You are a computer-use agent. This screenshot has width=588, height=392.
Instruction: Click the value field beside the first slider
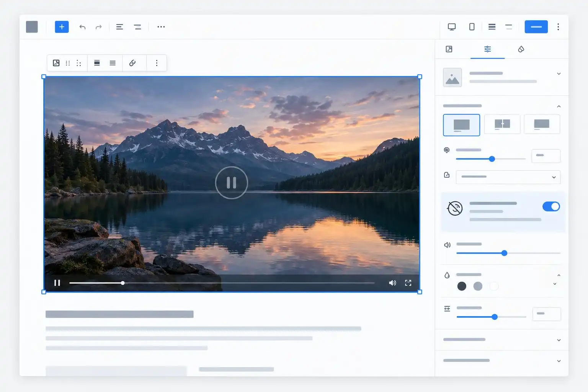pyautogui.click(x=546, y=156)
